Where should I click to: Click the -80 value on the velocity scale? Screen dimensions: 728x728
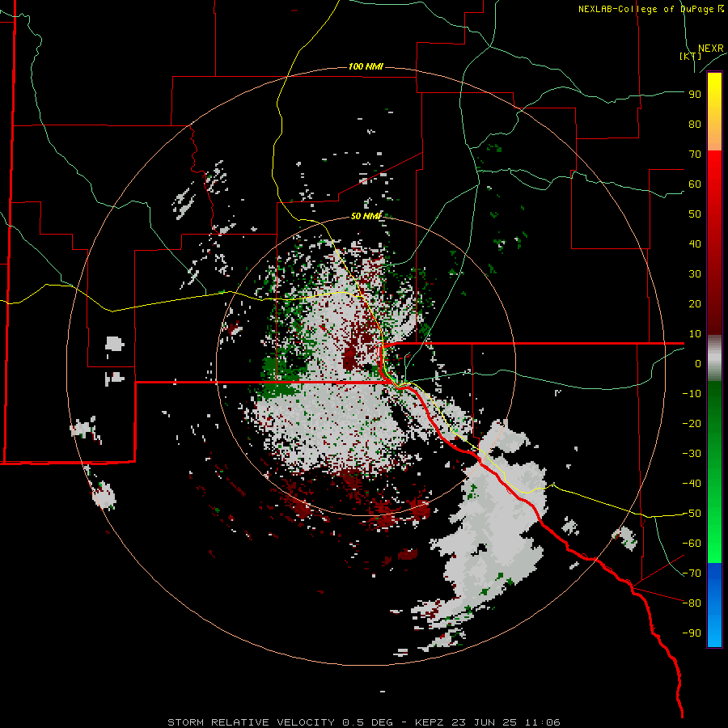point(692,603)
